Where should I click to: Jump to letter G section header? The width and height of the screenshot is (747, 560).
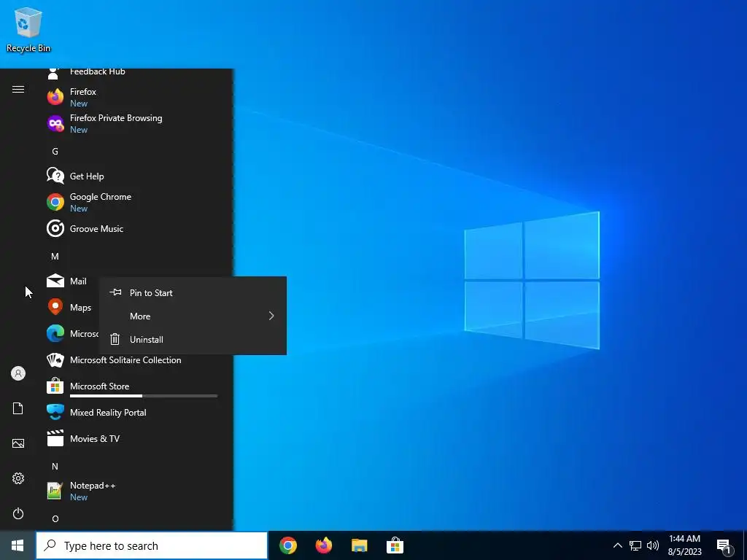[x=55, y=152]
